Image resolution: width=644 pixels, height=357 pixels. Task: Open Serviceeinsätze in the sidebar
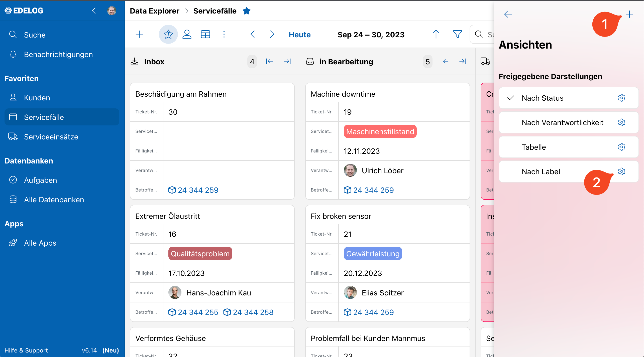click(x=51, y=137)
